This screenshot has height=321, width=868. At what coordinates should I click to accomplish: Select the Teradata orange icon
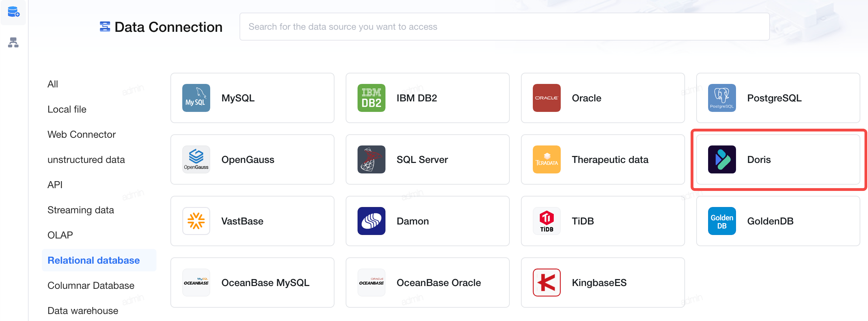(x=547, y=159)
